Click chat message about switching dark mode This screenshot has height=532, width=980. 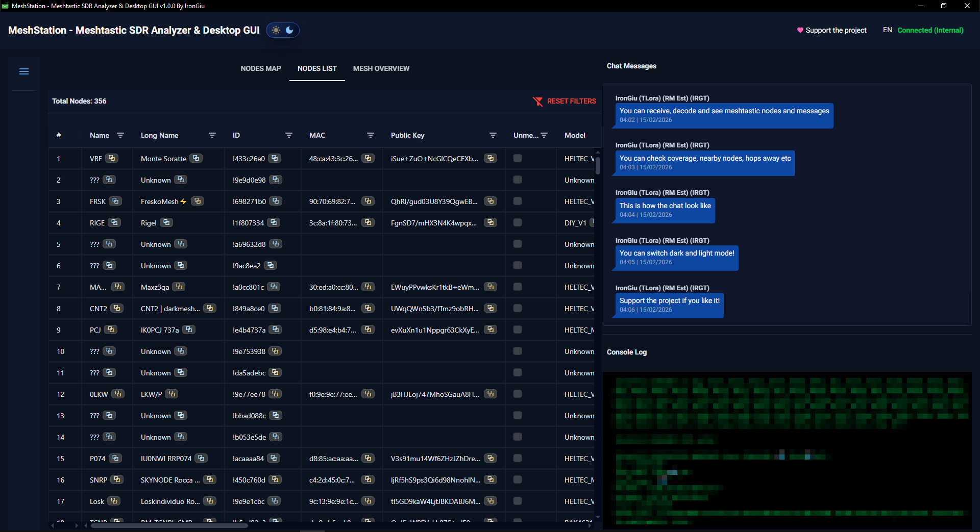coord(677,258)
